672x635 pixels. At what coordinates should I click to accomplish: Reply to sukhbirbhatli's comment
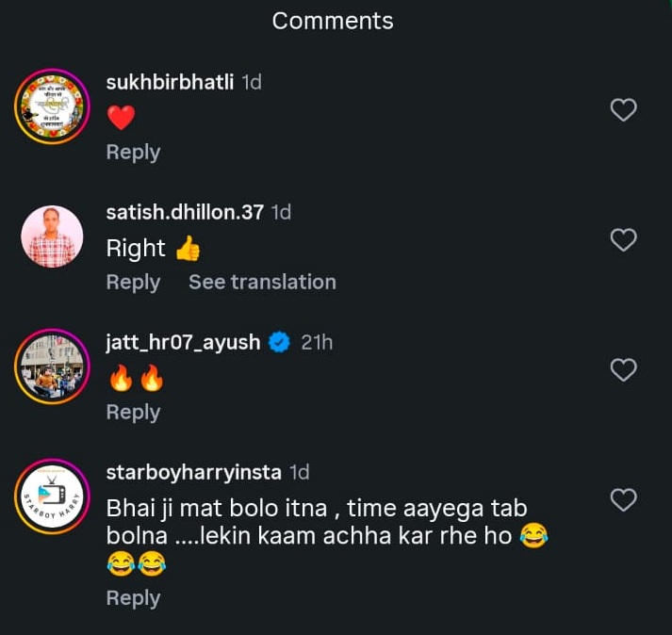[x=133, y=153]
